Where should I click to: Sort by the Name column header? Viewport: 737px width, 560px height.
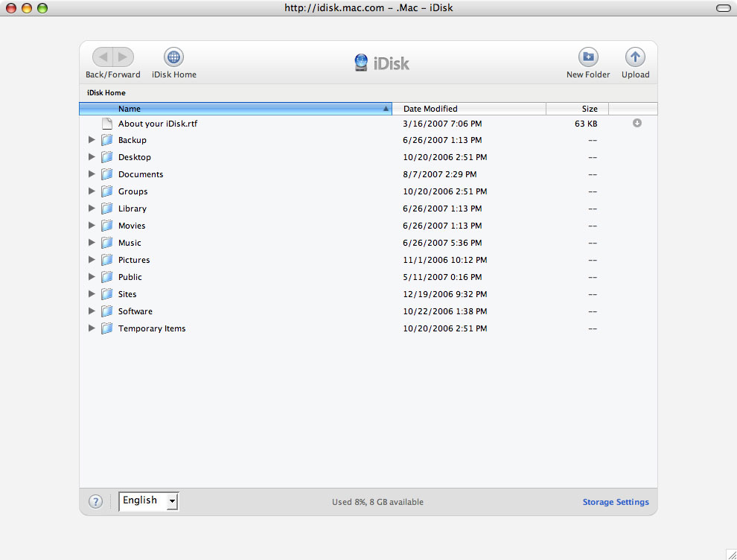235,109
